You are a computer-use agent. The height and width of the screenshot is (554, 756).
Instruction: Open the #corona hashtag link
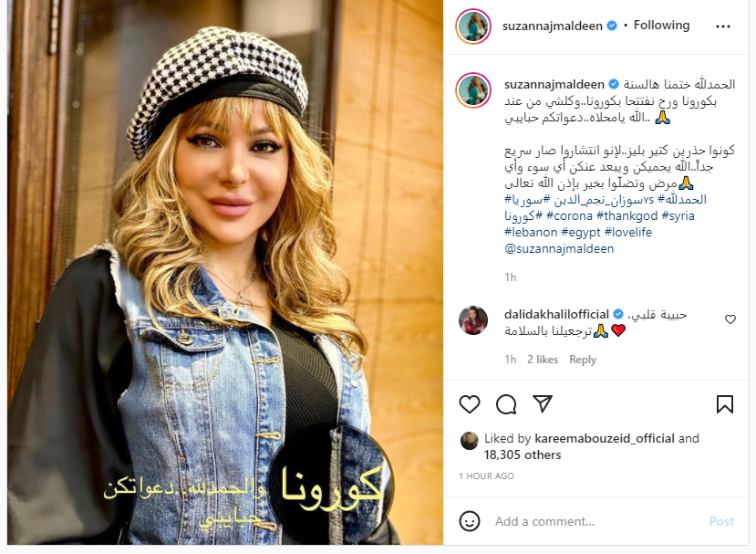[x=569, y=215]
